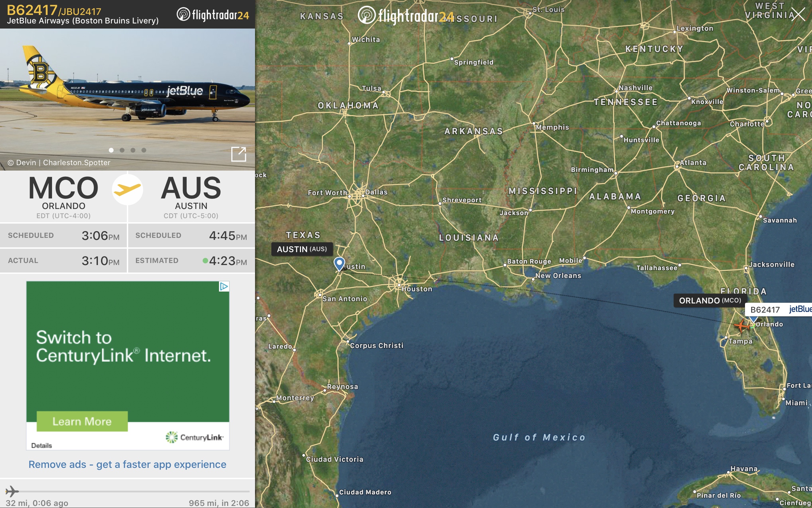Open the AUS Austin arrival airport info
812x508 pixels.
pos(191,197)
